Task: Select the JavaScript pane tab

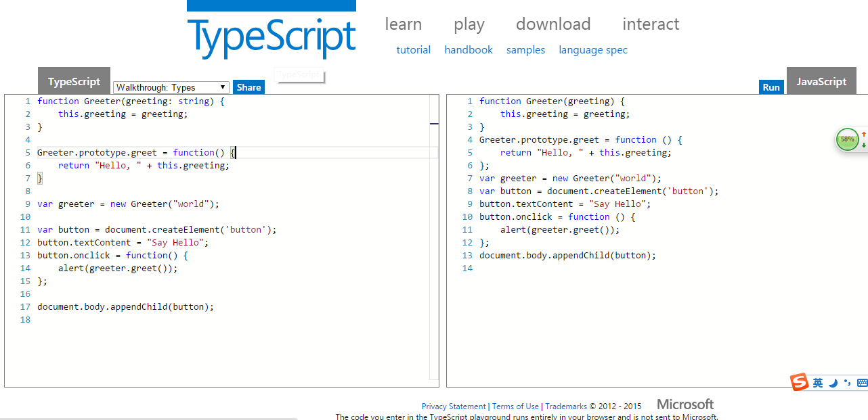Action: [x=821, y=81]
